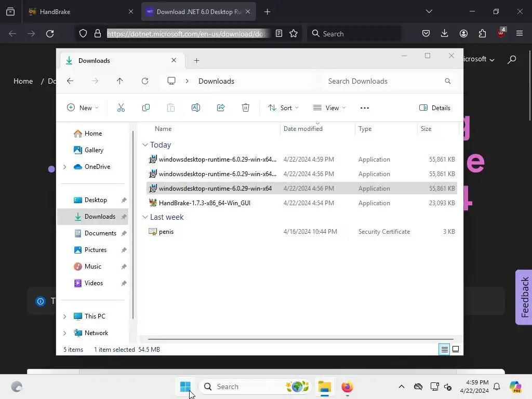Toggle reader view icon in Firefox address bar
The image size is (532, 399).
[279, 34]
